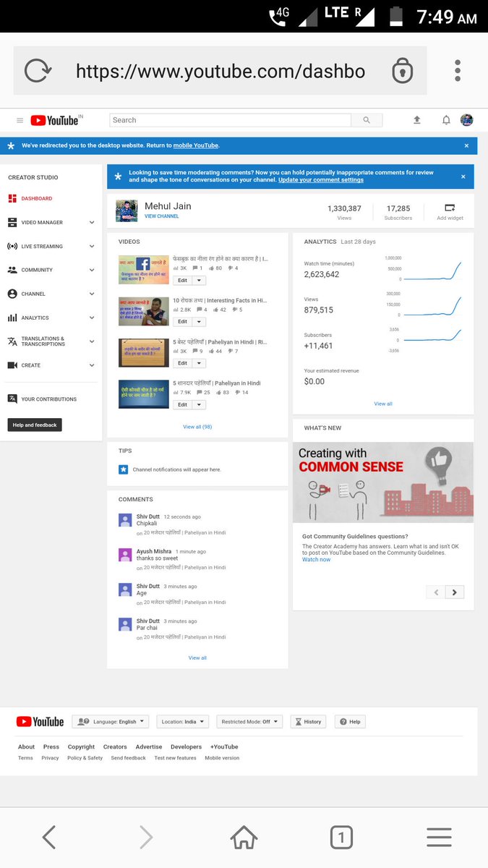Image resolution: width=488 pixels, height=868 pixels.
Task: Go to previous What's New slide
Action: pos(436,592)
